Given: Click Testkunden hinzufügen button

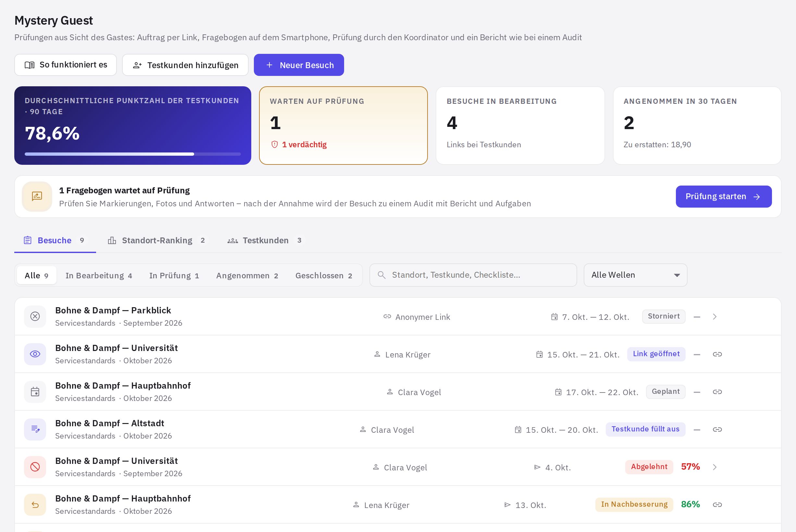Looking at the screenshot, I should pyautogui.click(x=185, y=65).
